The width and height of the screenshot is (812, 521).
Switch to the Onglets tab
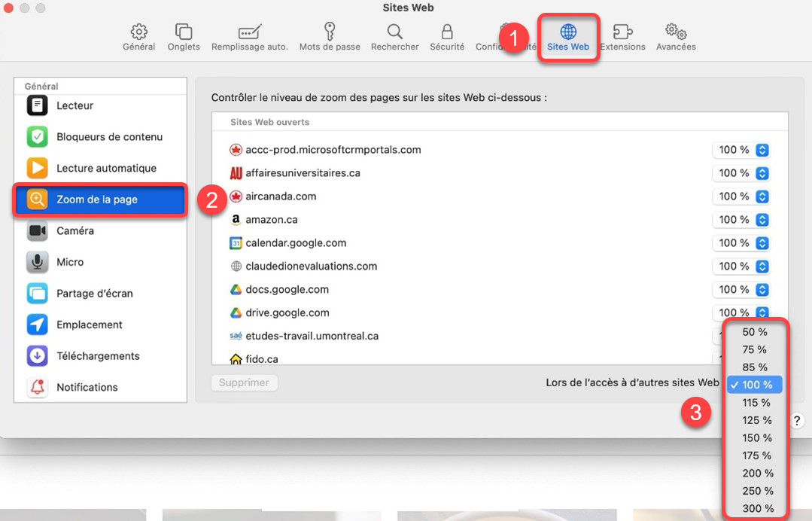pyautogui.click(x=184, y=38)
